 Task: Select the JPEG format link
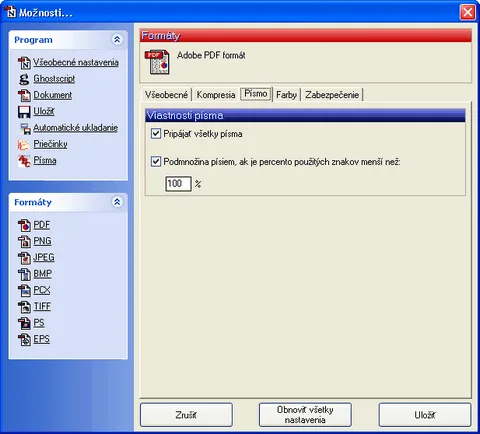(44, 257)
